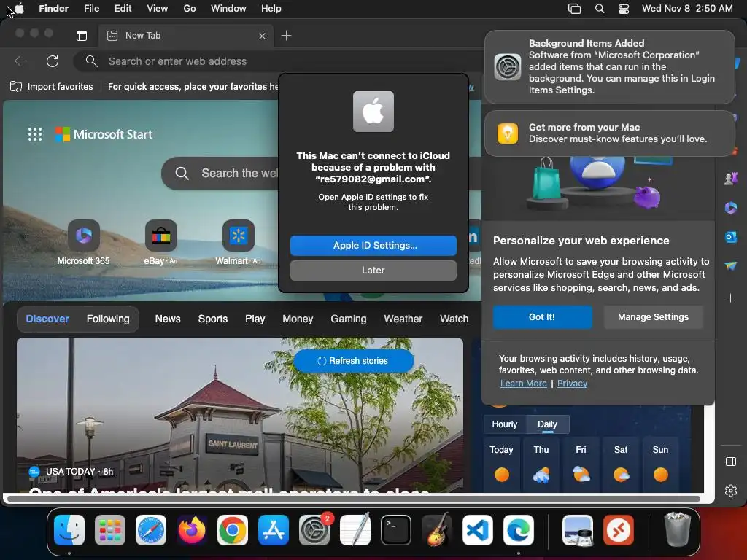Image resolution: width=747 pixels, height=560 pixels.
Task: Open Control Center in menu bar
Action: 624,9
